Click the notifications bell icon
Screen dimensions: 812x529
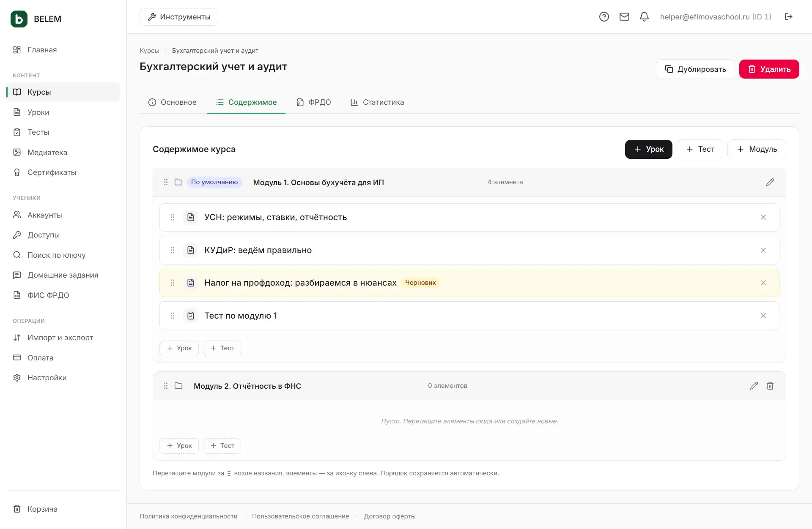[644, 17]
